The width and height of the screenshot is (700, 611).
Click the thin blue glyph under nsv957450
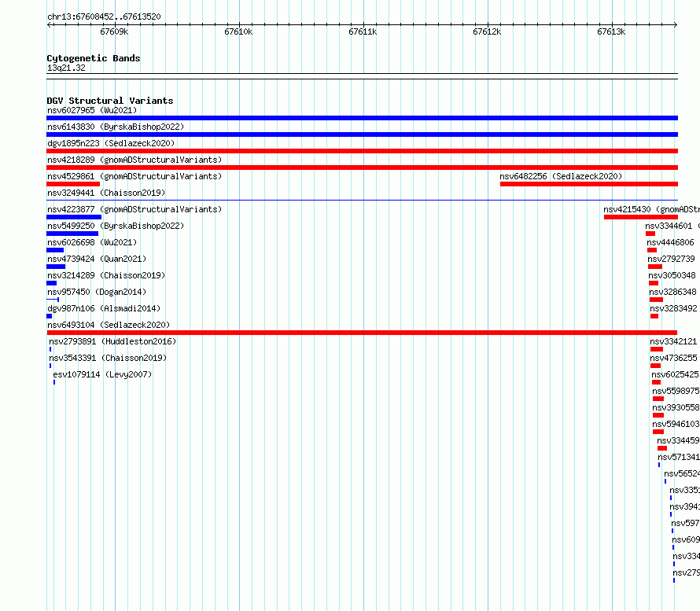pos(53,300)
